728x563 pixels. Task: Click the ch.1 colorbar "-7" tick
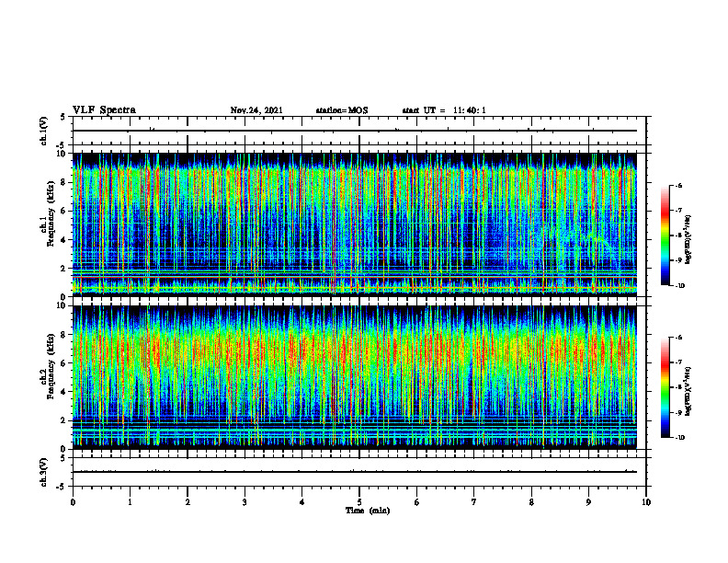coord(678,211)
